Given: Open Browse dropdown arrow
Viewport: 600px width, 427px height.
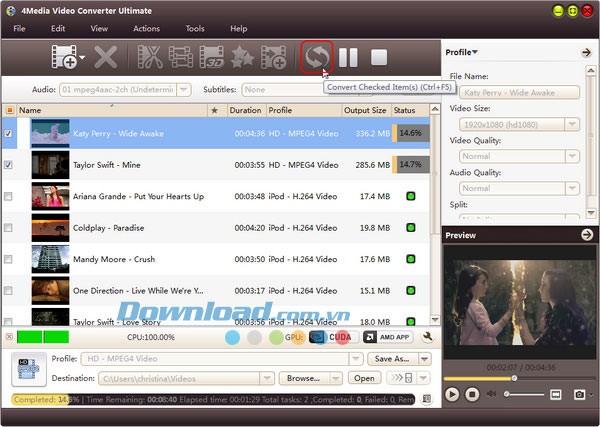Looking at the screenshot, I should point(336,378).
